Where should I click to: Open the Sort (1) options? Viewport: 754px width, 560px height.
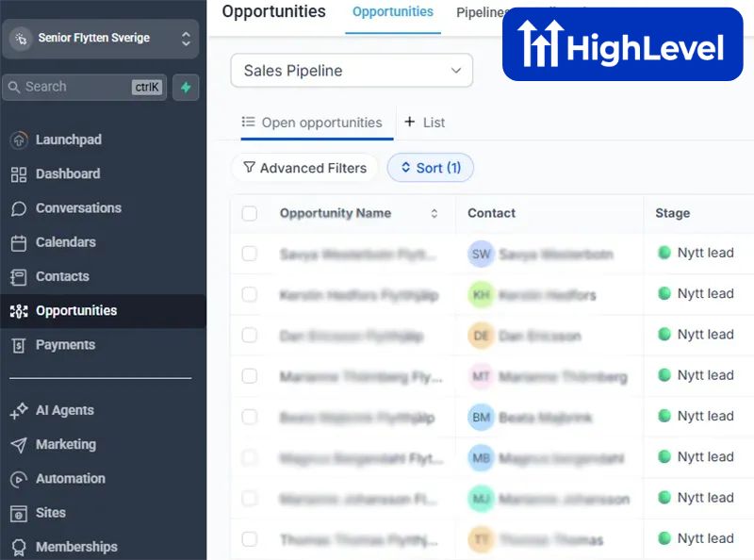tap(431, 168)
